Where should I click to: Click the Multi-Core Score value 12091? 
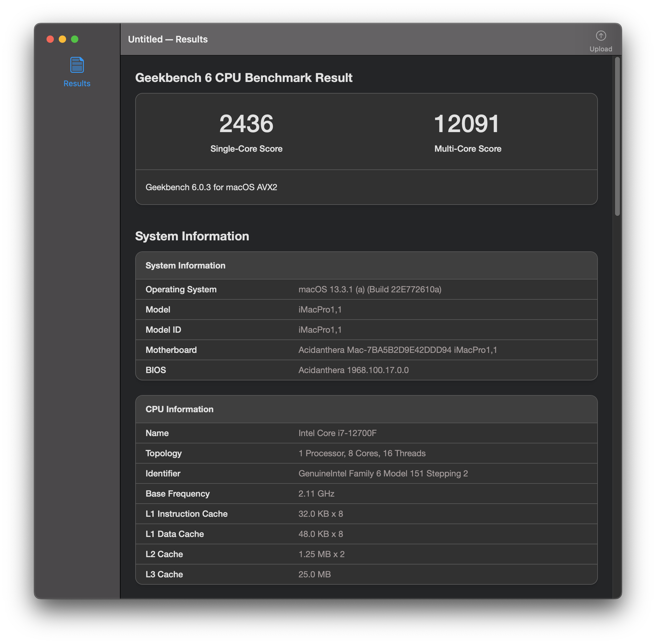click(x=467, y=124)
